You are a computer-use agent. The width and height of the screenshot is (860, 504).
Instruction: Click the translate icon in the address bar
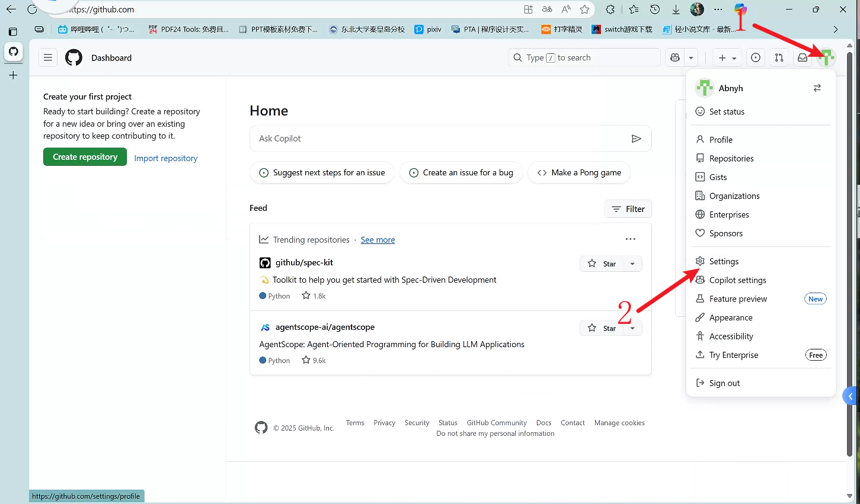547,9
